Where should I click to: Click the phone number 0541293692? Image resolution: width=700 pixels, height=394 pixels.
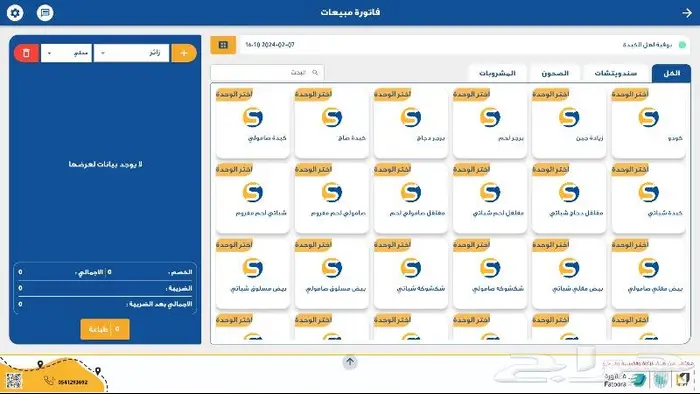(x=73, y=382)
